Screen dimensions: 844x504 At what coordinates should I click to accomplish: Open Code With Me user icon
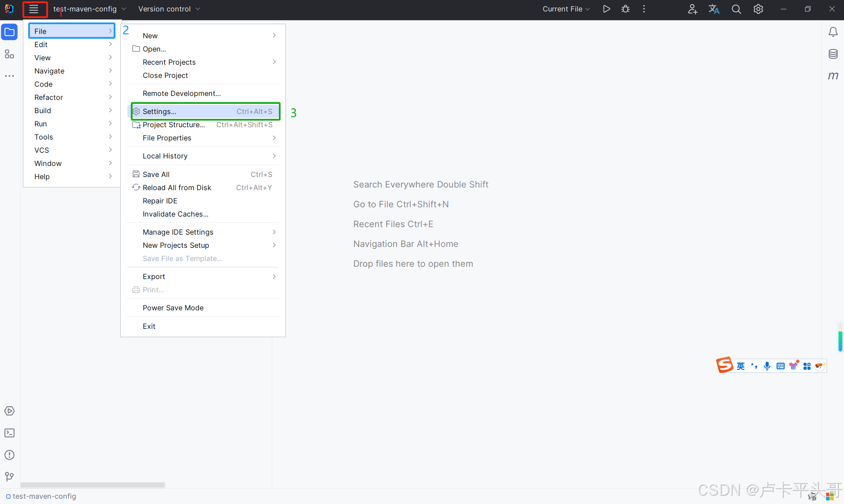[x=692, y=9]
